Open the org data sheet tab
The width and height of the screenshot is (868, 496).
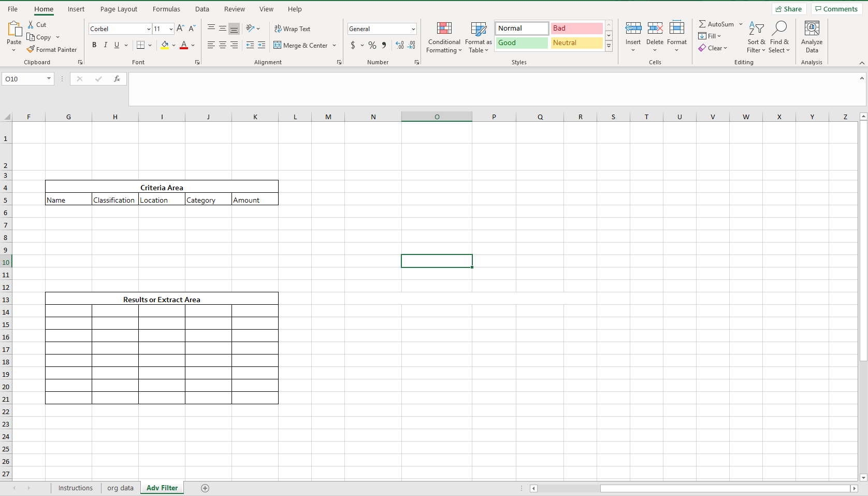(120, 488)
